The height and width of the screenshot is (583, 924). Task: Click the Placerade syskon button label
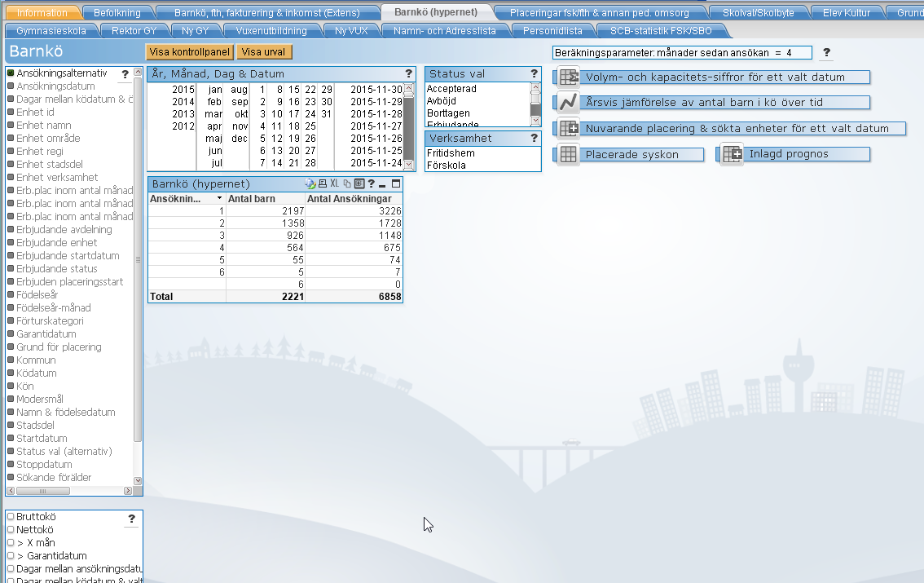coord(631,154)
